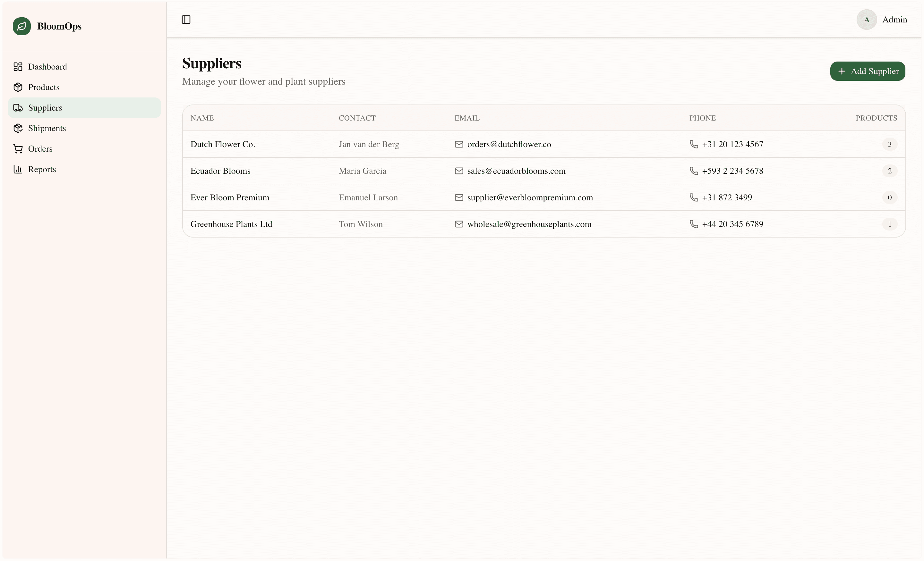Screen dimensions: 924x561
Task: Click the Admin avatar circle
Action: click(866, 20)
